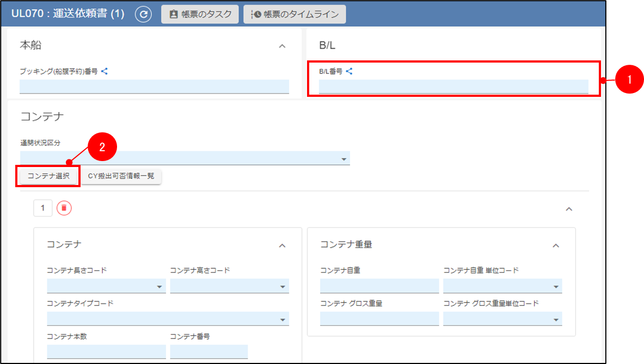Focus the ブッキング(船腹予約)番号 field
Viewport: 644px width, 364px height.
154,87
